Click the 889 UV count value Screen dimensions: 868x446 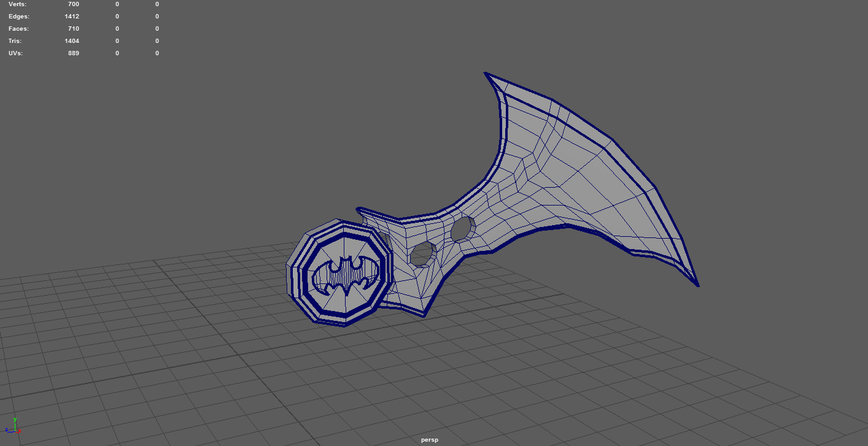tap(74, 53)
